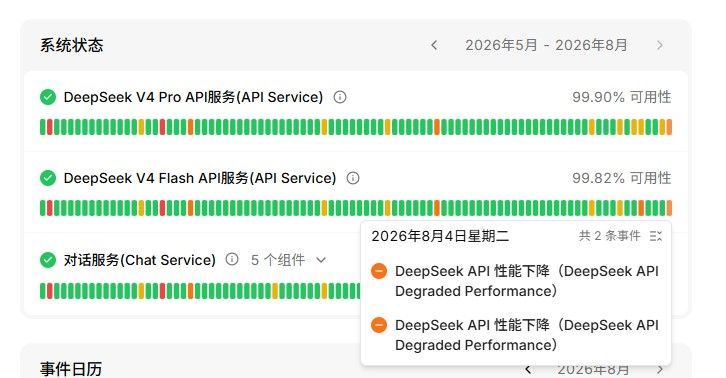The height and width of the screenshot is (378, 726).
Task: Click DeepSeek V4 Flash API服务 title
Action: 200,178
